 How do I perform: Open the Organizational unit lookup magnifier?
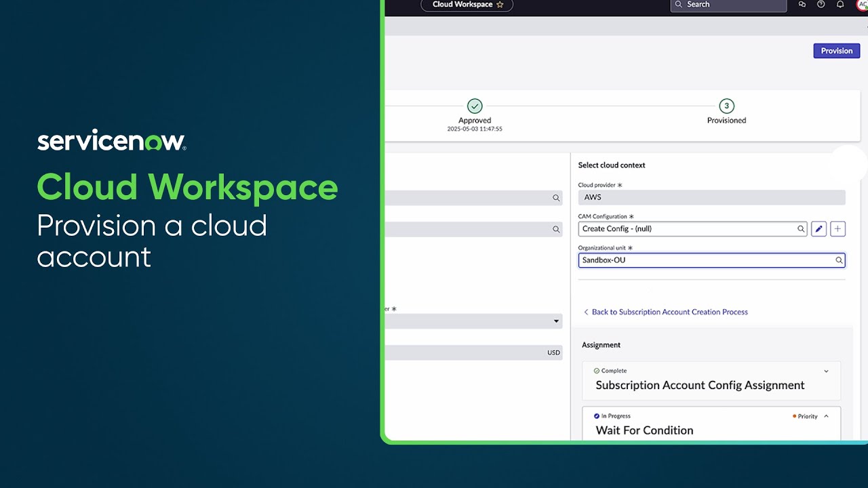point(839,260)
